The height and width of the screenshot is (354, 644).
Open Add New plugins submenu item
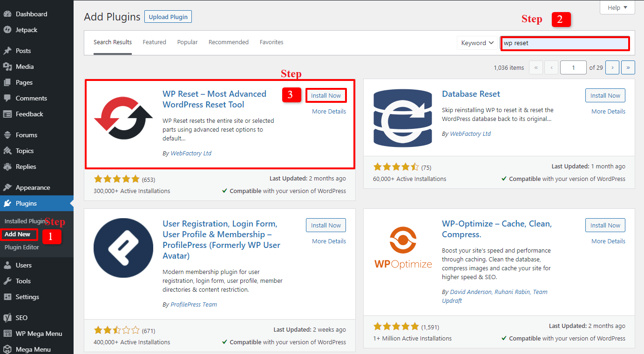click(x=18, y=234)
